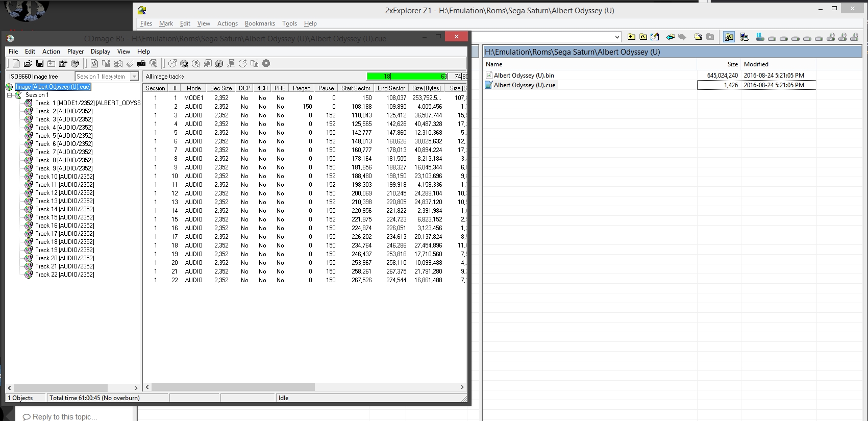Click size 36,507,744 in track 3 row
This screenshot has width=868, height=421.
tap(428, 115)
